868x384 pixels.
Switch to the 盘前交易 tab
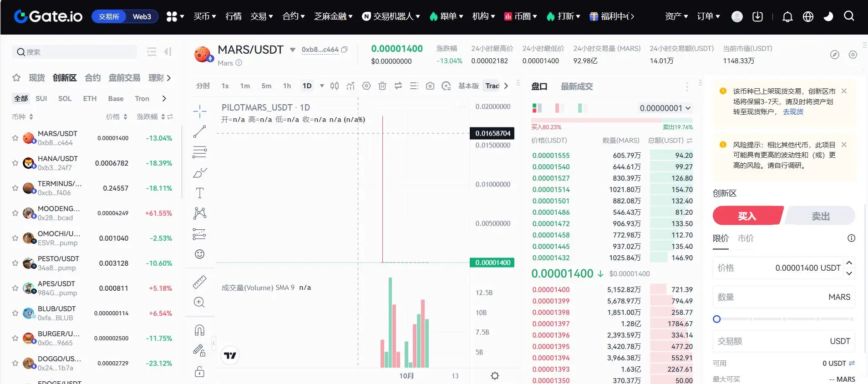click(124, 78)
